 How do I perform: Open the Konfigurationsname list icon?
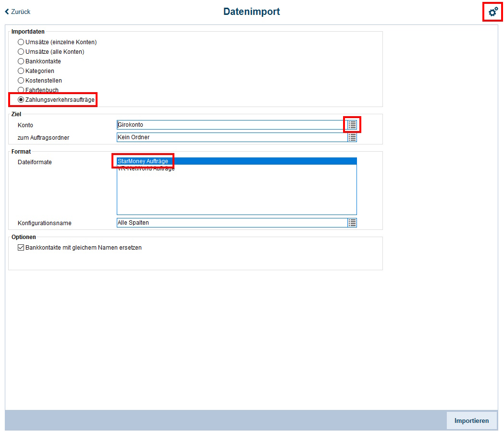[x=352, y=223]
